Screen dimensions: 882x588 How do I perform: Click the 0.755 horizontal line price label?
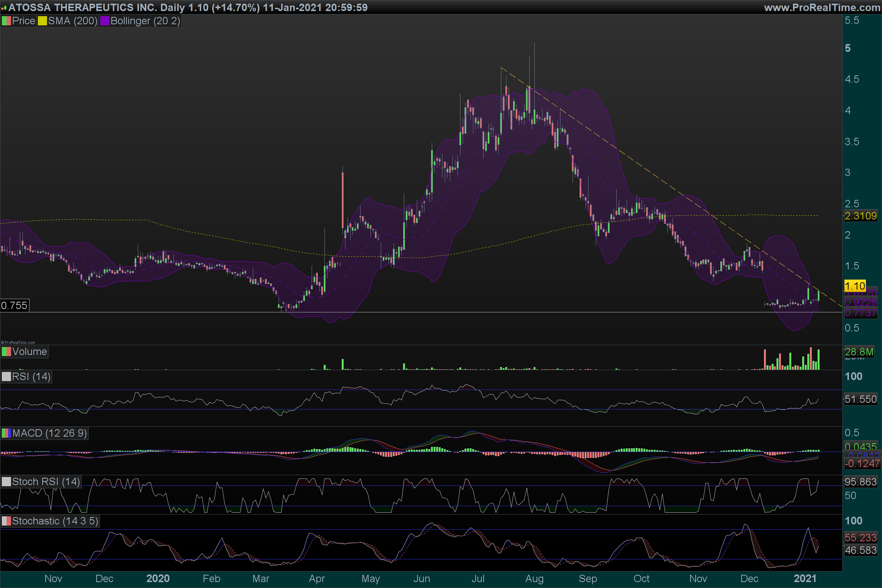click(14, 306)
